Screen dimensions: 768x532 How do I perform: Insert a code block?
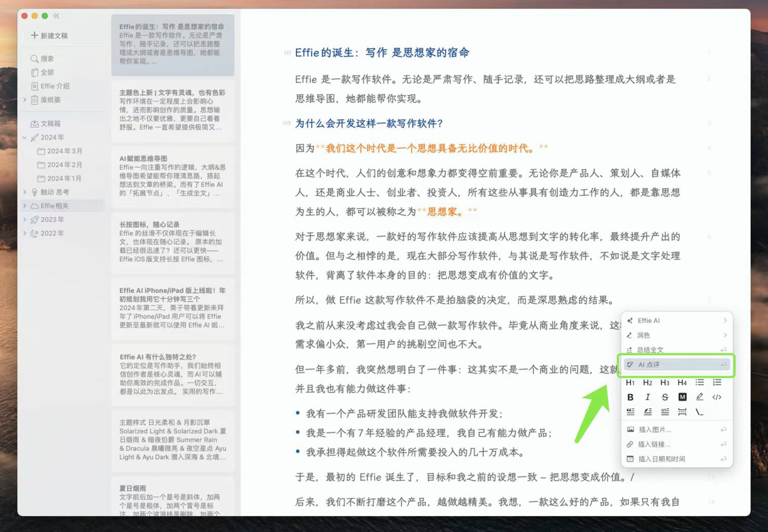(x=665, y=412)
